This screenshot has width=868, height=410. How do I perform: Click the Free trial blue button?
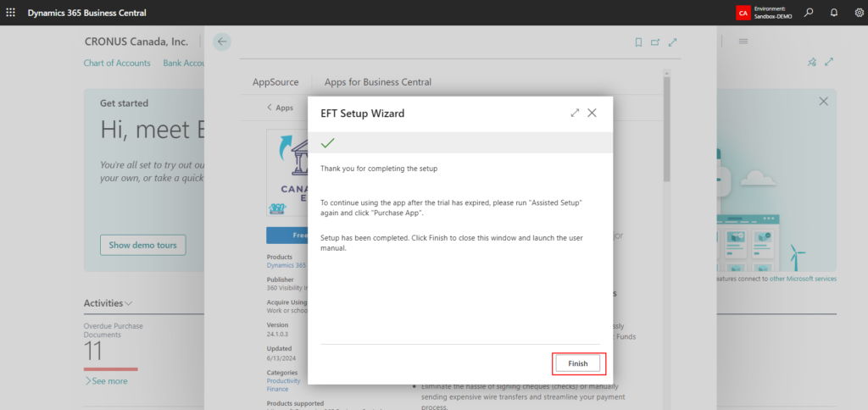[287, 235]
